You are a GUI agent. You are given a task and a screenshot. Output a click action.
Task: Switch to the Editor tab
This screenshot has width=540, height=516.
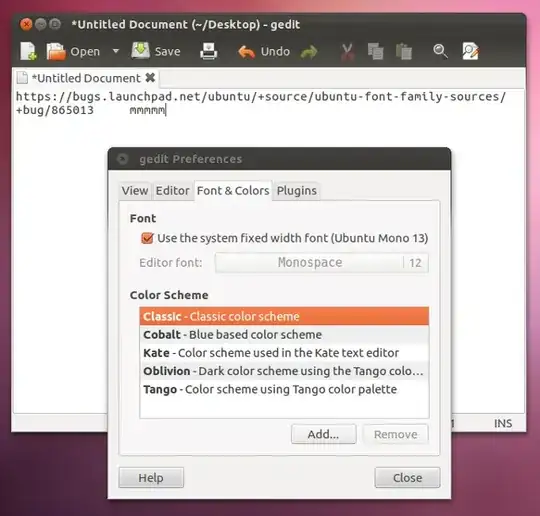[172, 190]
